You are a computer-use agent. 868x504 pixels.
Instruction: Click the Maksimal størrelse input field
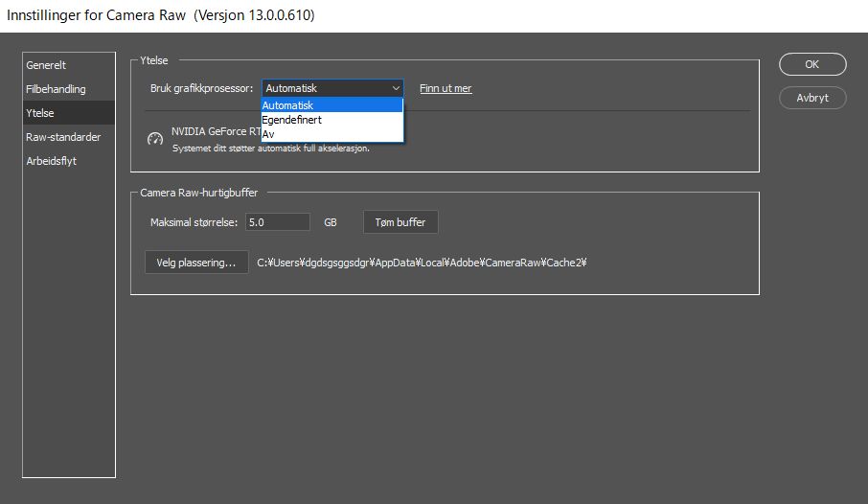pos(277,222)
